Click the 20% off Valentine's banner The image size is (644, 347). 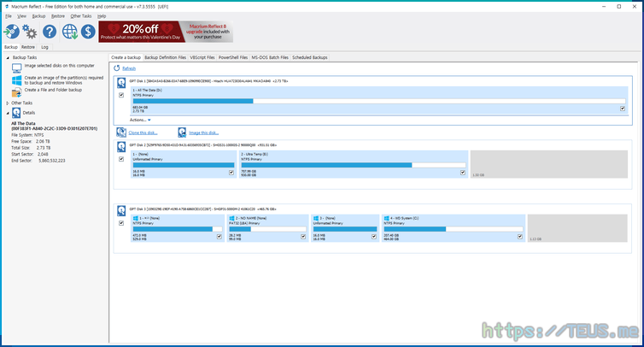166,32
